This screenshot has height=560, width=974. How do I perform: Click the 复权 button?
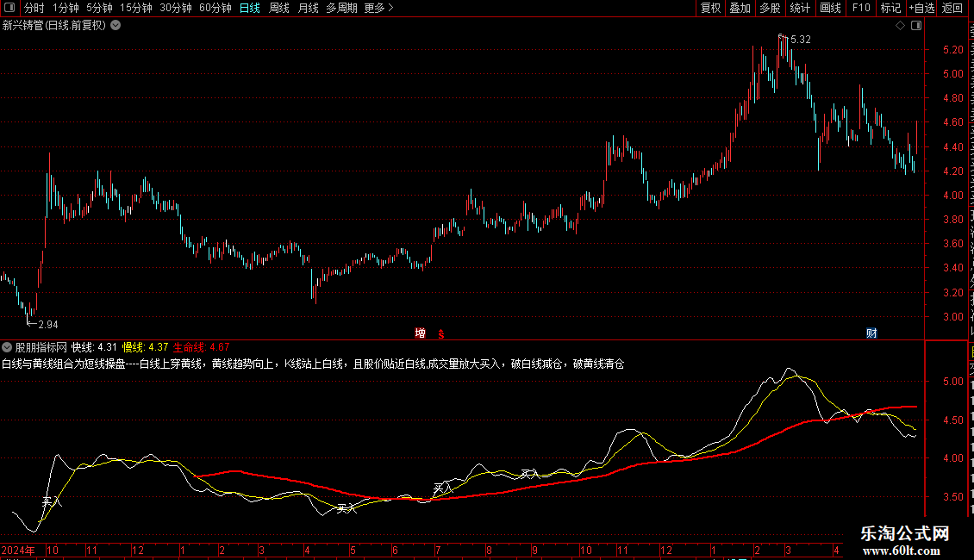pyautogui.click(x=710, y=8)
